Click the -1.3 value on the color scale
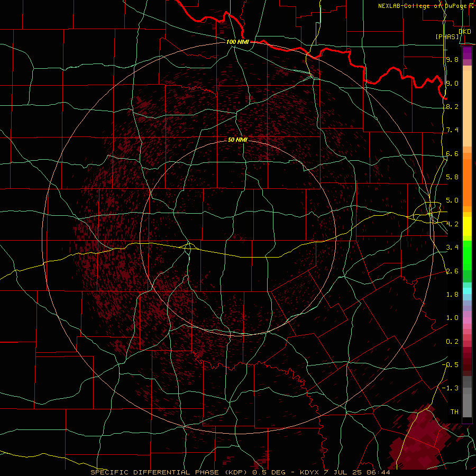The height and width of the screenshot is (476, 476). point(450,388)
